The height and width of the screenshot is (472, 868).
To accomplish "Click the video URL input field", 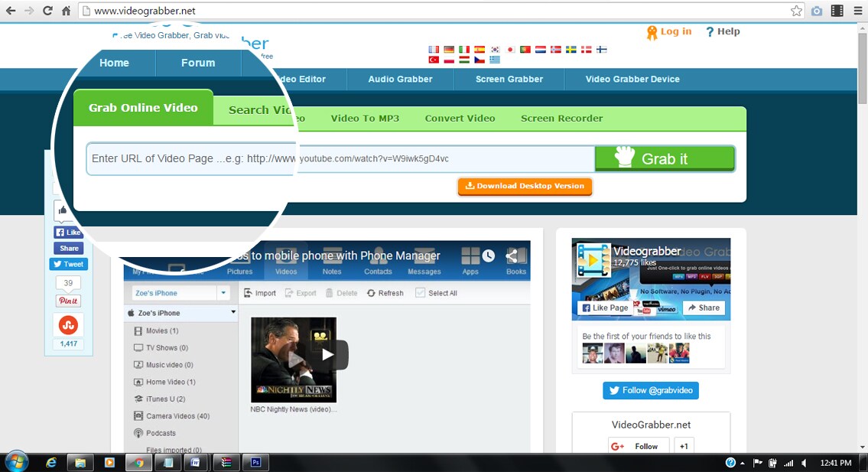I will [340, 159].
